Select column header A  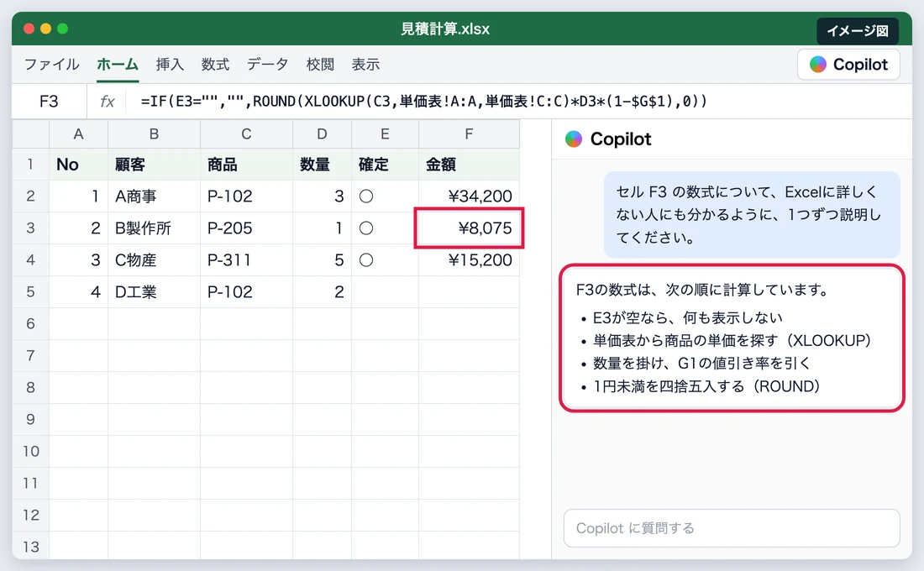(78, 134)
